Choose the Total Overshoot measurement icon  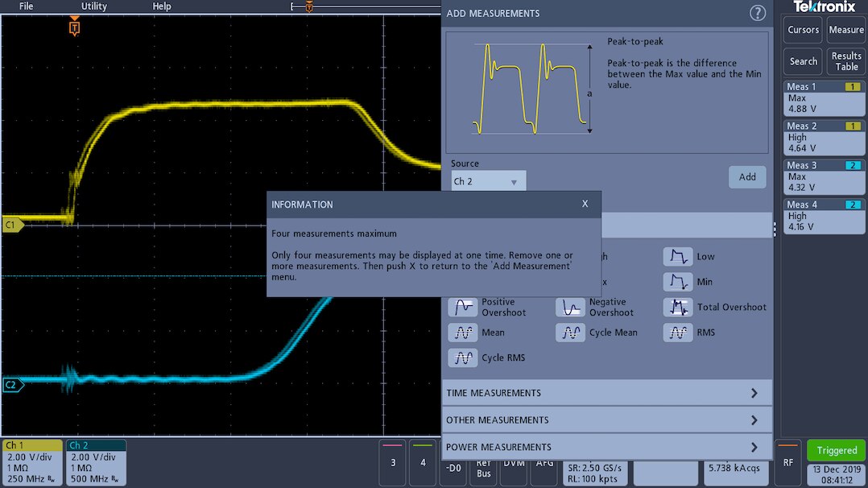pos(677,307)
